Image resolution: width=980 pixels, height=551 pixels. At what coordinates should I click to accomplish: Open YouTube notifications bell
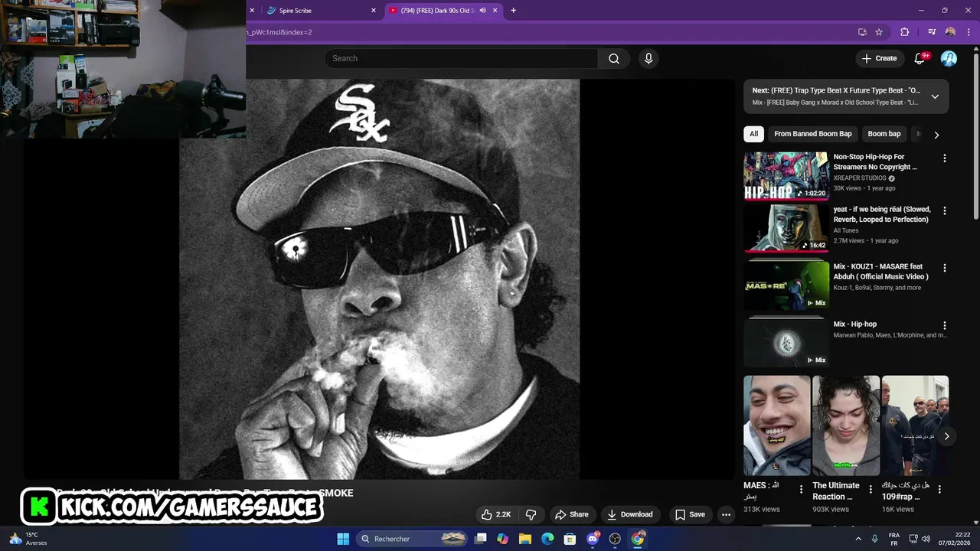click(920, 59)
